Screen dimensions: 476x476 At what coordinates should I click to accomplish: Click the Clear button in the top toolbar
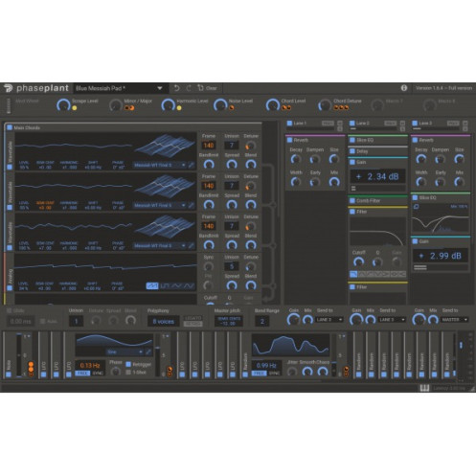pos(207,88)
